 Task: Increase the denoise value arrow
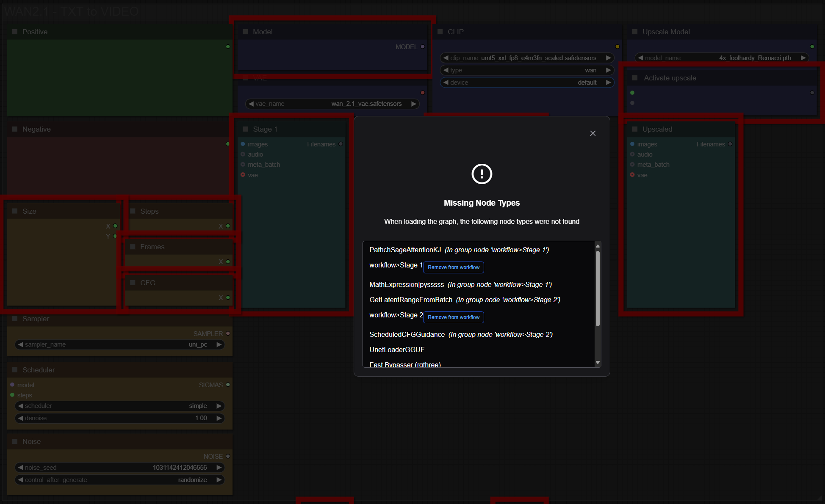click(x=219, y=418)
